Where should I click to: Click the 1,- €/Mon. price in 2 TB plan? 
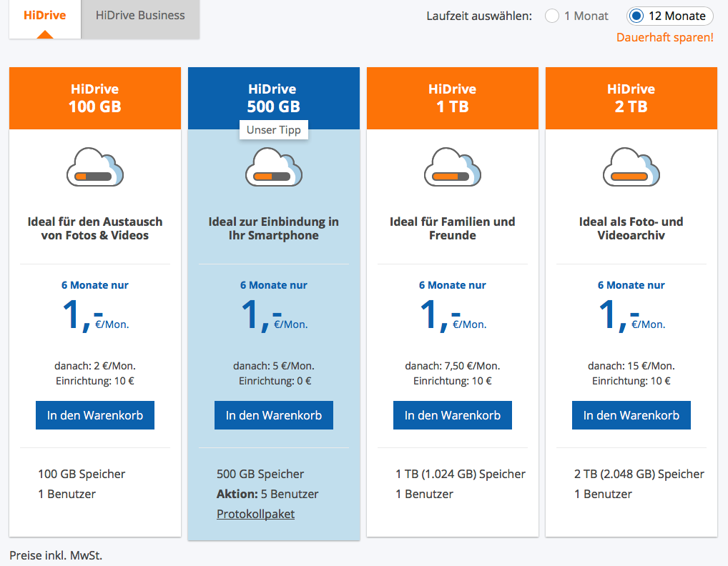[631, 315]
